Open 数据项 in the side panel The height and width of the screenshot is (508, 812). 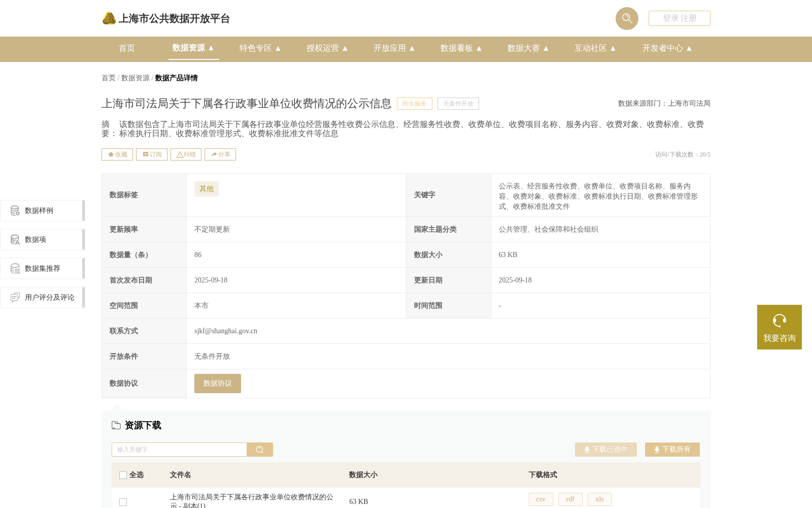[x=42, y=239]
